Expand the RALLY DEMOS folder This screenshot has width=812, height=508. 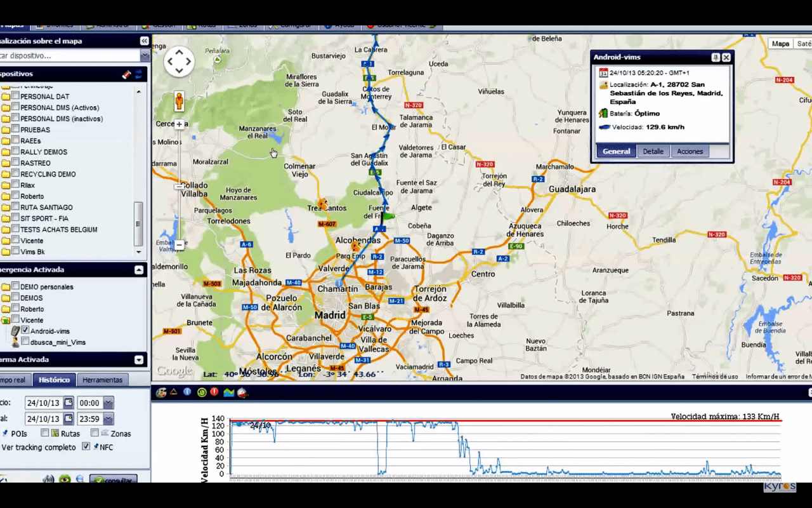coord(6,152)
